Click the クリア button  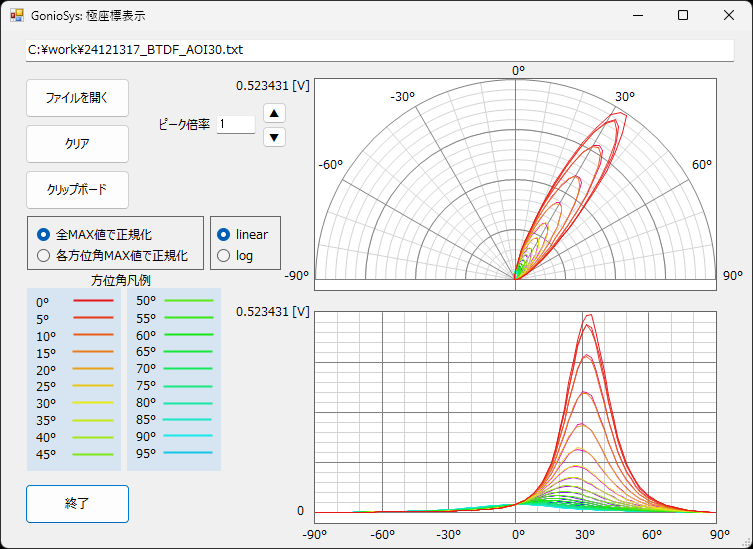[x=77, y=144]
